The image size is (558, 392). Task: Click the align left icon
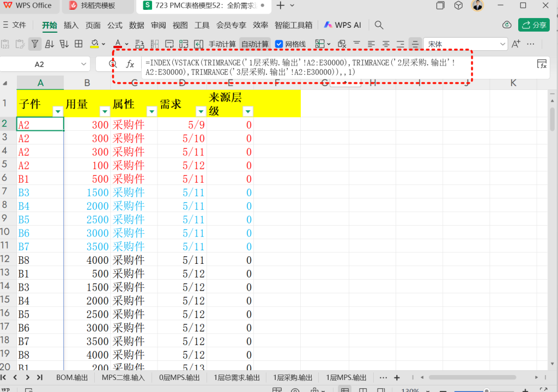pyautogui.click(x=371, y=44)
